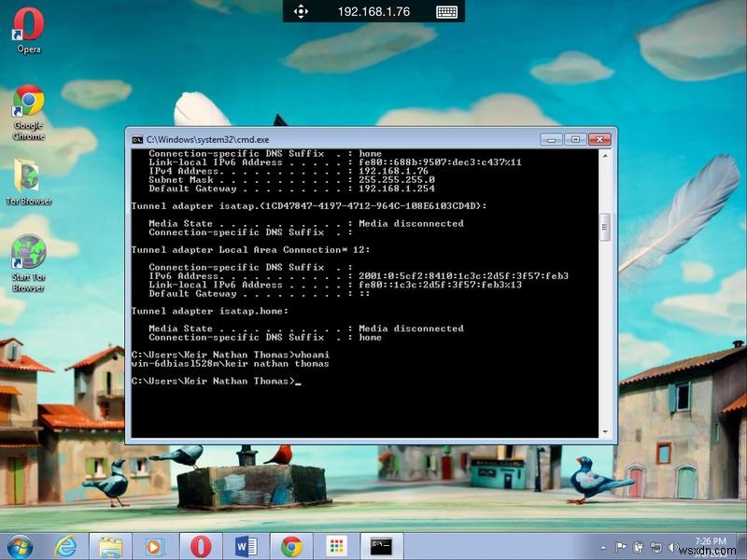This screenshot has width=747, height=560.
Task: Select the running cmd.exe taskbar button
Action: [380, 545]
